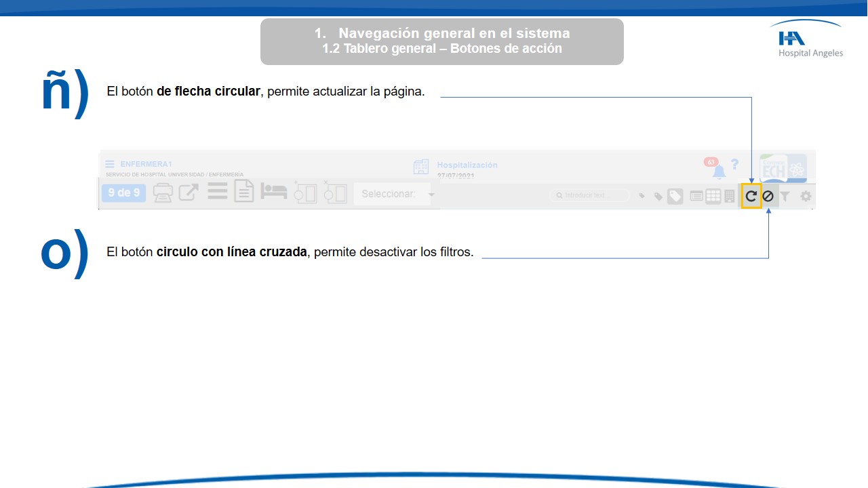
Task: Click the export arrow icon
Action: pyautogui.click(x=188, y=192)
